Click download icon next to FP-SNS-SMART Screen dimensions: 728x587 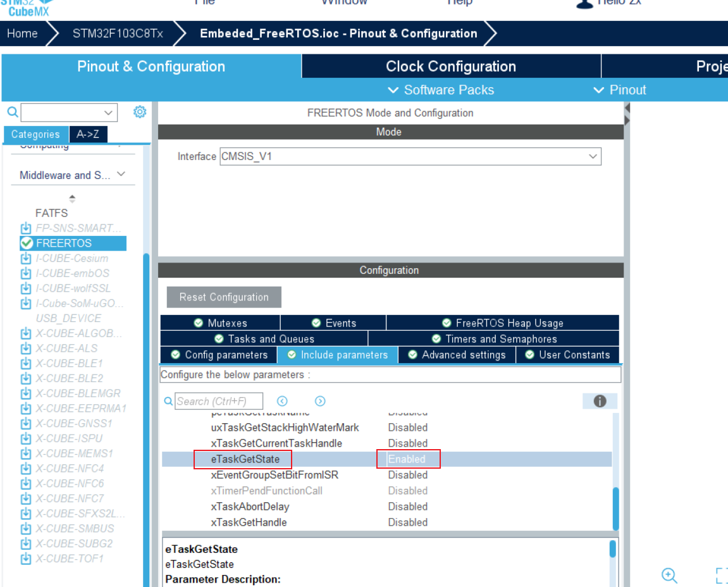[x=26, y=228]
